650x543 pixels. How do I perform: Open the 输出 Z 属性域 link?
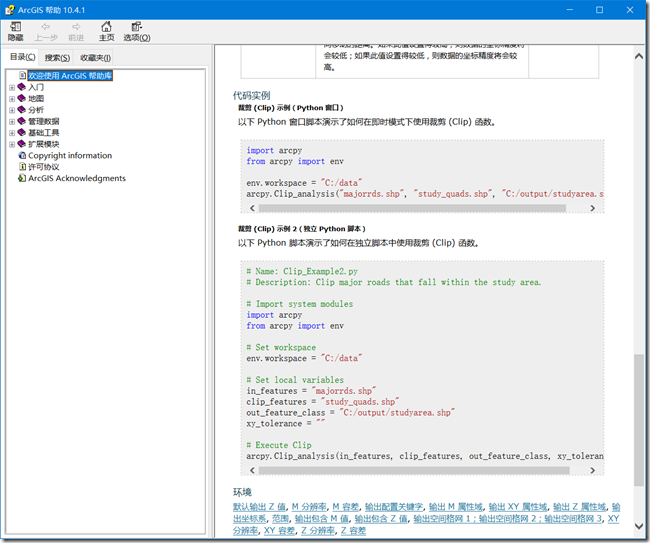(580, 507)
